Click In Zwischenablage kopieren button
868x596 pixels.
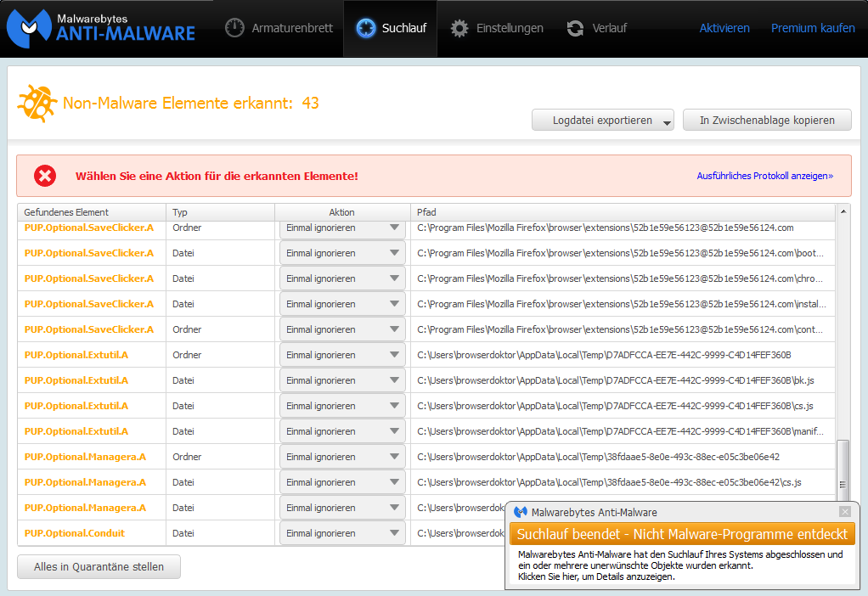click(x=767, y=121)
